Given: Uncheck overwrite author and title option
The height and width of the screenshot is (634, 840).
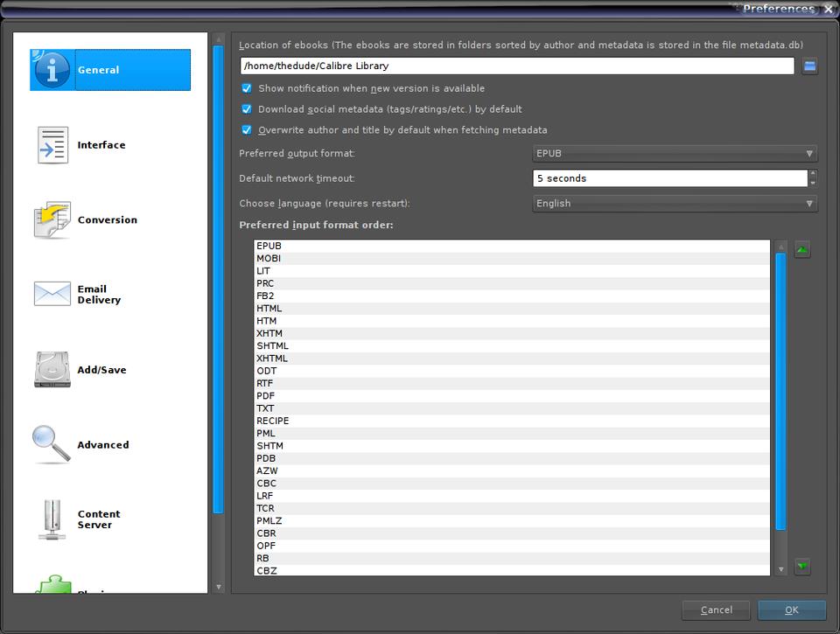Looking at the screenshot, I should [247, 130].
